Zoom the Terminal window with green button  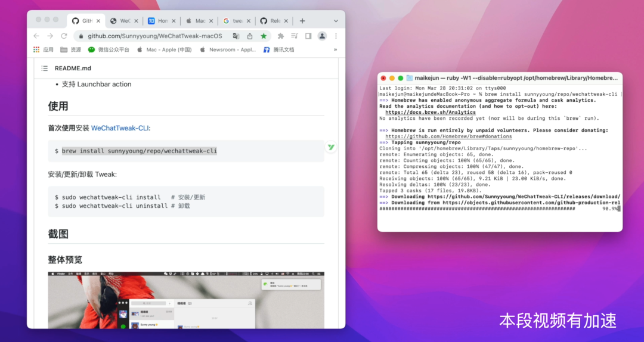pos(401,78)
